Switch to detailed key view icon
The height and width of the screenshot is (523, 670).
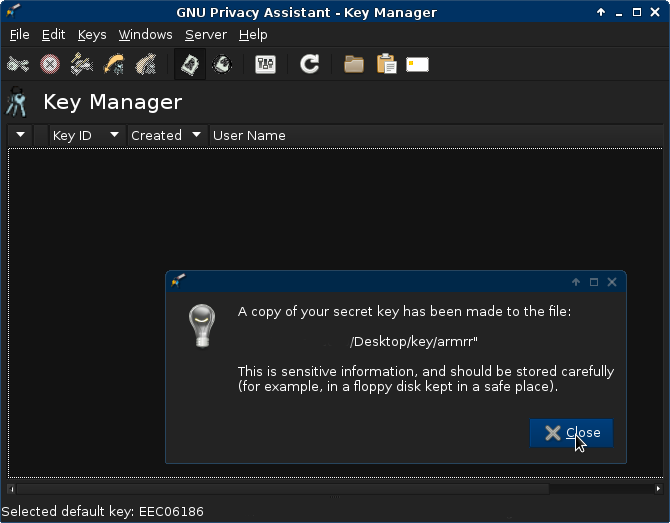[222, 65]
